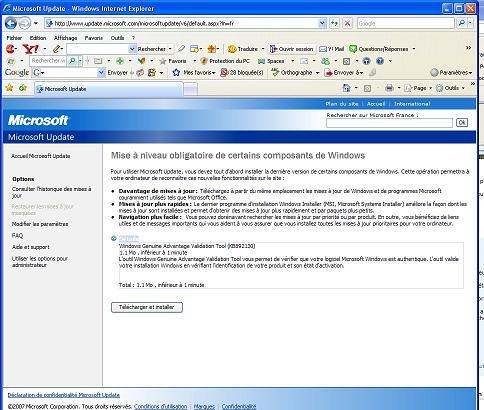Click the Google search box in IE

[406, 23]
